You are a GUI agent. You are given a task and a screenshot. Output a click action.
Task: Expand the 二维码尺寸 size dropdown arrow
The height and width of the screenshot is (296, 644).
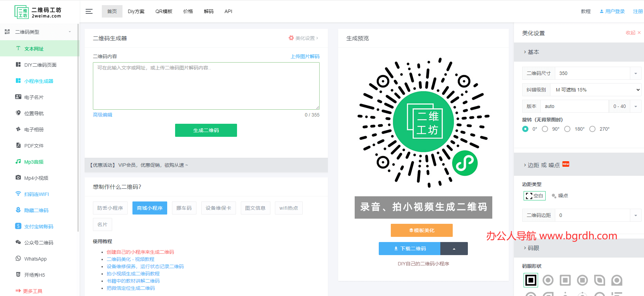[635, 73]
